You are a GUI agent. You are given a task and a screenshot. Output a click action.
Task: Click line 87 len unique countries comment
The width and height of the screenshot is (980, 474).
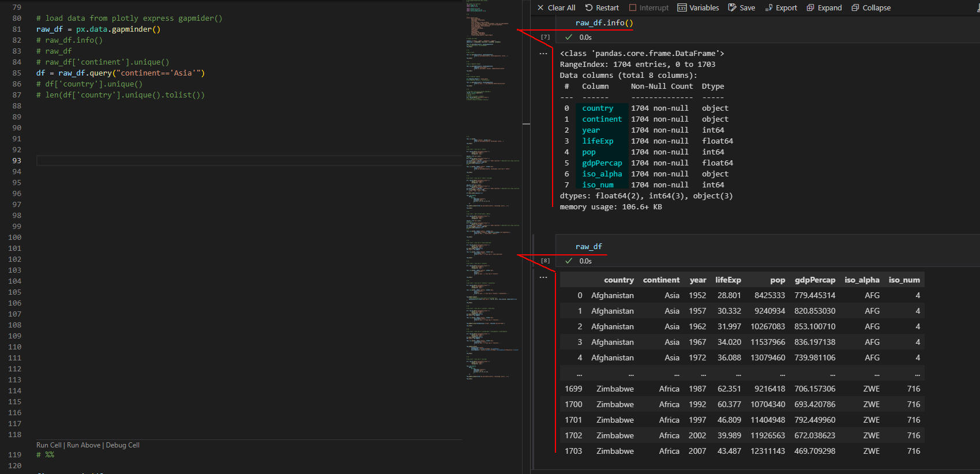coord(121,95)
